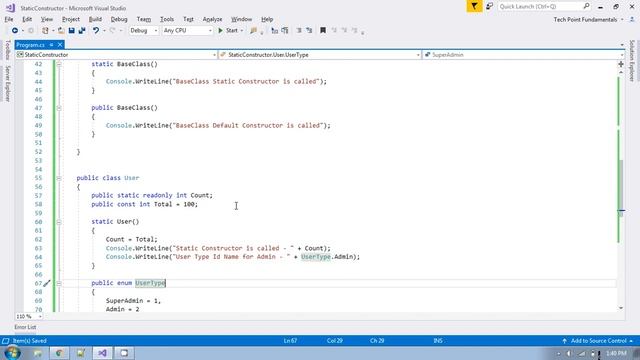Image resolution: width=640 pixels, height=360 pixels.
Task: Click the quick actions screwdriver icon at line 67
Action: coord(47,283)
